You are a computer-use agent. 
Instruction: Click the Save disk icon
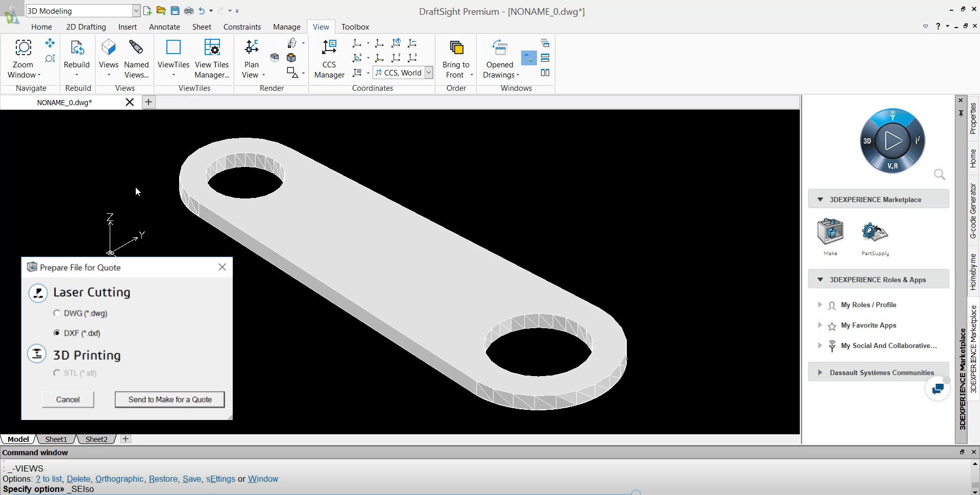[175, 11]
